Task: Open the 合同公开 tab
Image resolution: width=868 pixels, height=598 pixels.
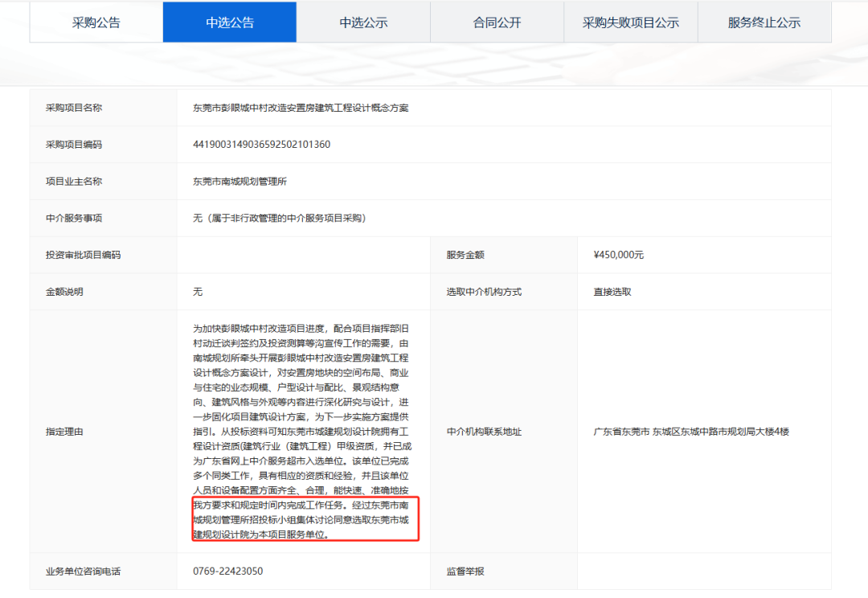Action: coord(497,22)
